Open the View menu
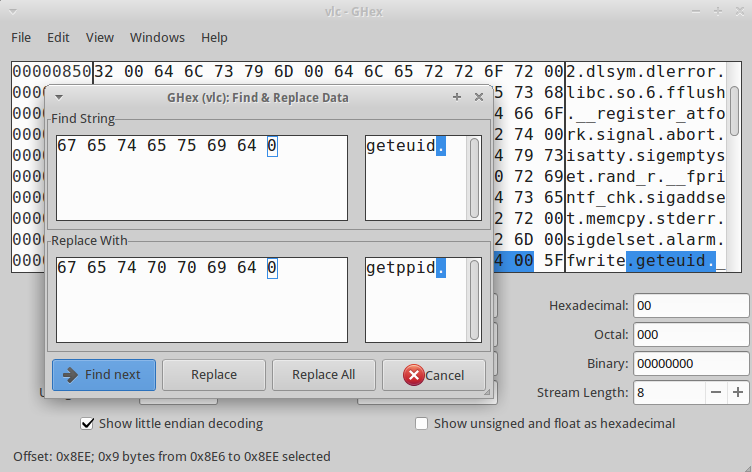This screenshot has width=752, height=472. point(100,37)
